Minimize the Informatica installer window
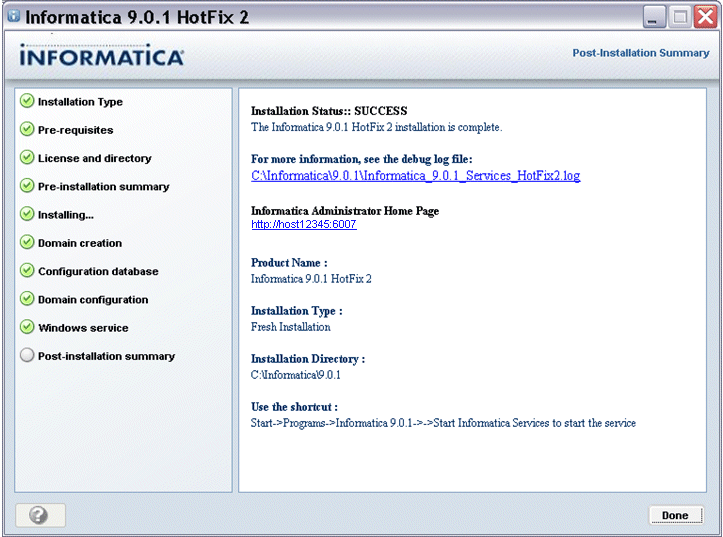 tap(653, 17)
